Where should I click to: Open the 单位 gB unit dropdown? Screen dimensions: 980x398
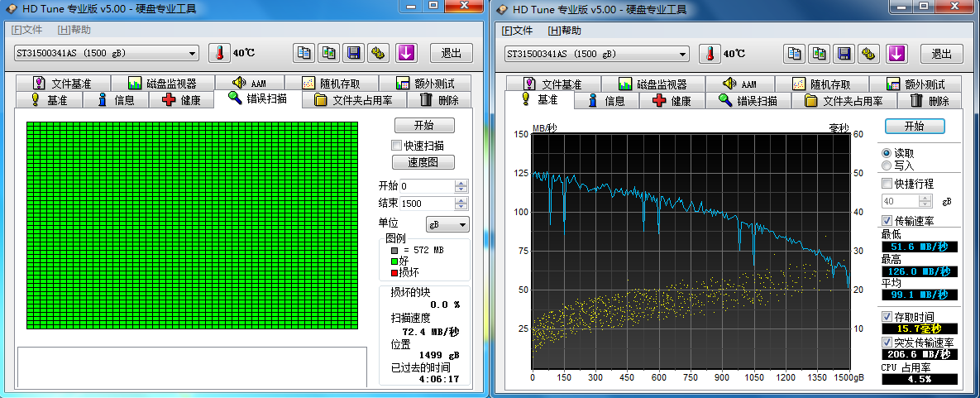(x=447, y=224)
